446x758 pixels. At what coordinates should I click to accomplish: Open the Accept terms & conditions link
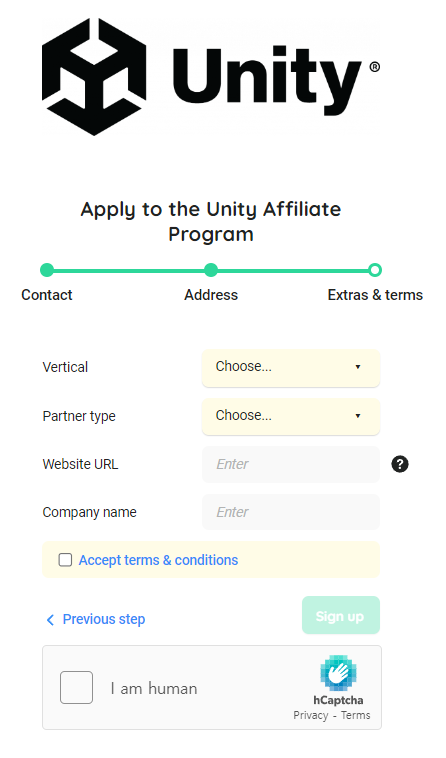click(158, 560)
